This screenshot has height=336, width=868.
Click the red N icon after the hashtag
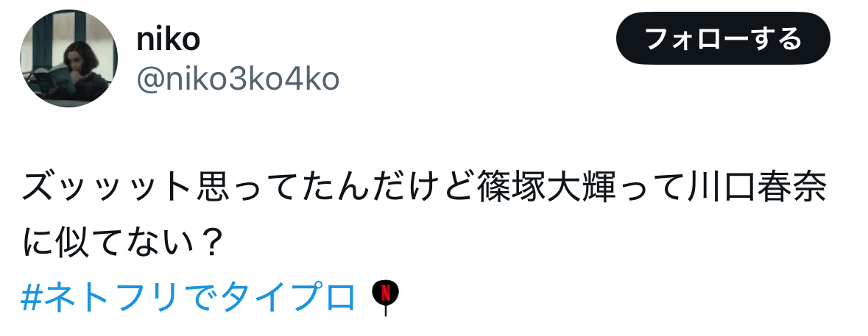point(385,297)
